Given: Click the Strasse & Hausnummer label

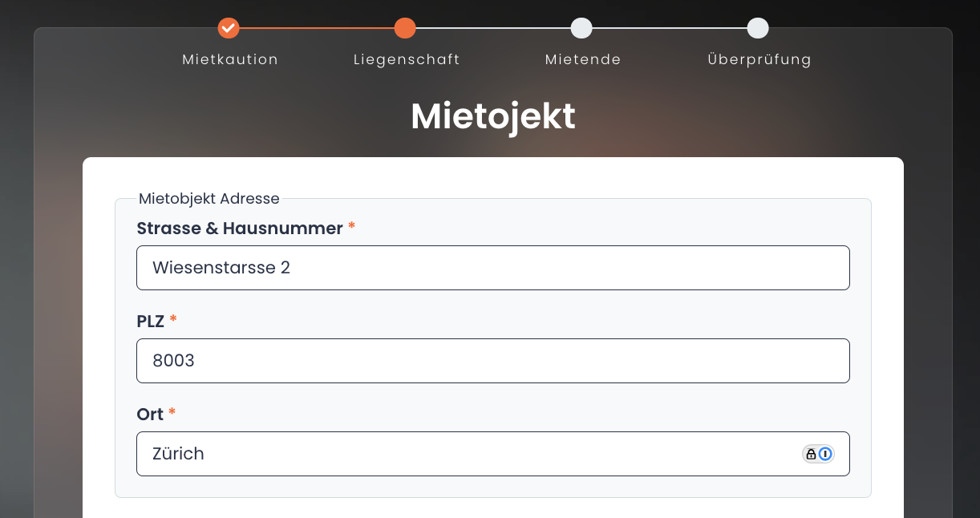Looking at the screenshot, I should [x=240, y=229].
